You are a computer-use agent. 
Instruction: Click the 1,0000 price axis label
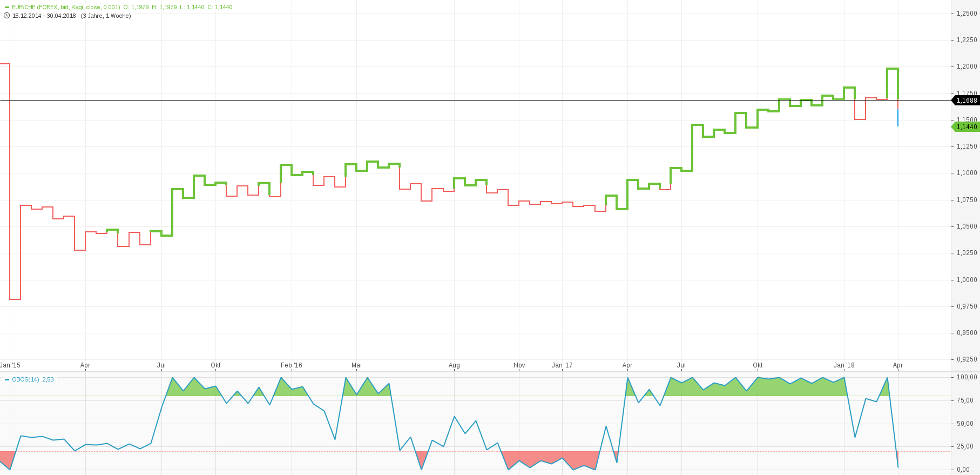pyautogui.click(x=967, y=280)
